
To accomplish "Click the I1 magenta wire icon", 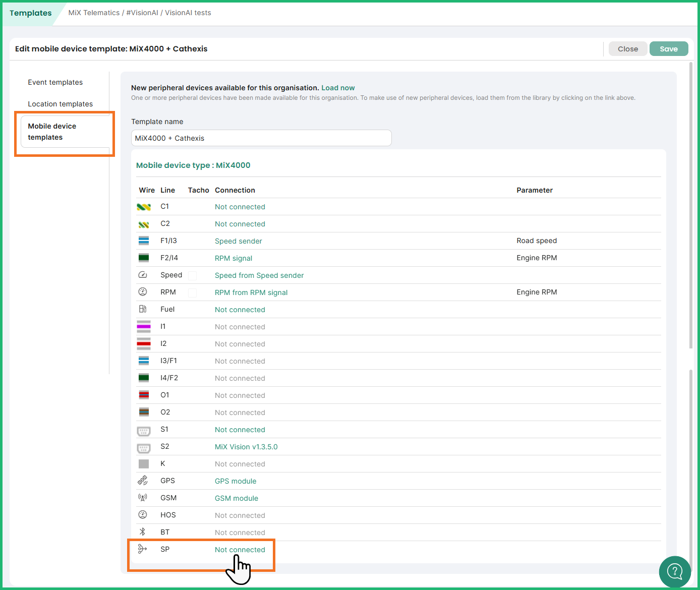I will [x=144, y=327].
